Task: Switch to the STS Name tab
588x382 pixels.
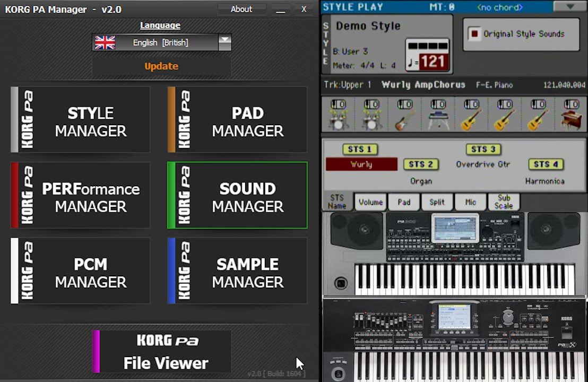Action: pos(337,202)
